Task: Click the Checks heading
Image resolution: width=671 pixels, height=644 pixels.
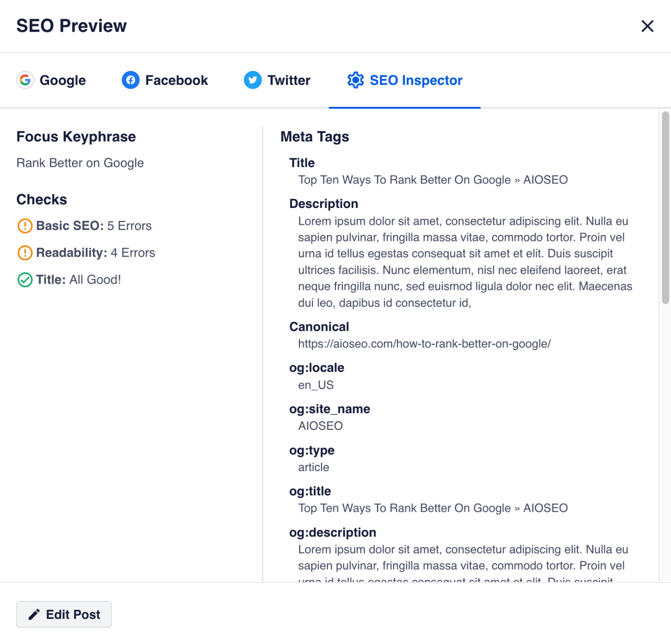Action: click(42, 199)
